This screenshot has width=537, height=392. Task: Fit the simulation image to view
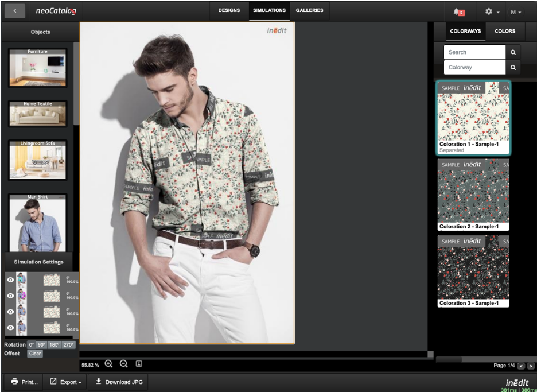(139, 364)
